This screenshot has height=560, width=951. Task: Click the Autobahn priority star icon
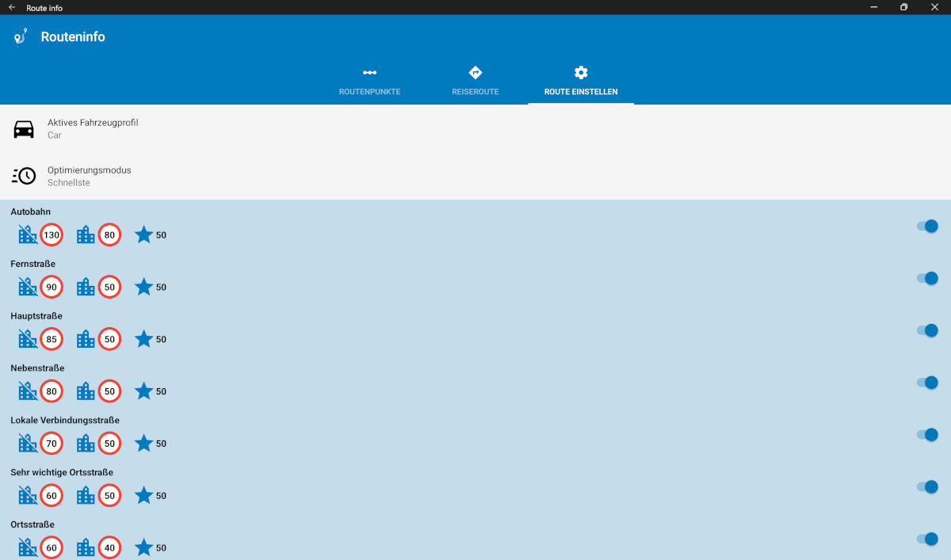143,234
